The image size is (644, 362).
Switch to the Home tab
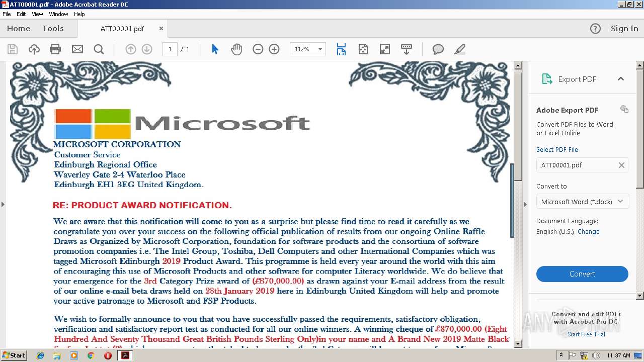click(x=19, y=29)
